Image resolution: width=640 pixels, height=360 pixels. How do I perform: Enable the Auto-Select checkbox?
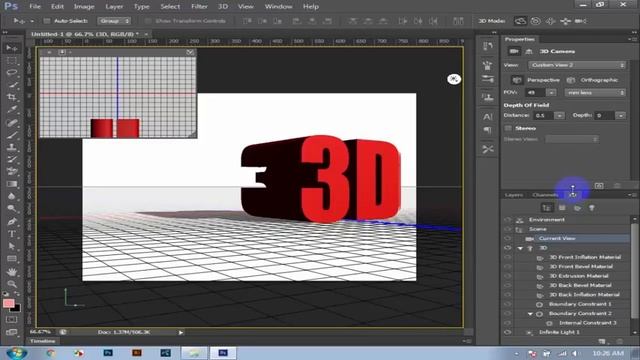(x=47, y=21)
